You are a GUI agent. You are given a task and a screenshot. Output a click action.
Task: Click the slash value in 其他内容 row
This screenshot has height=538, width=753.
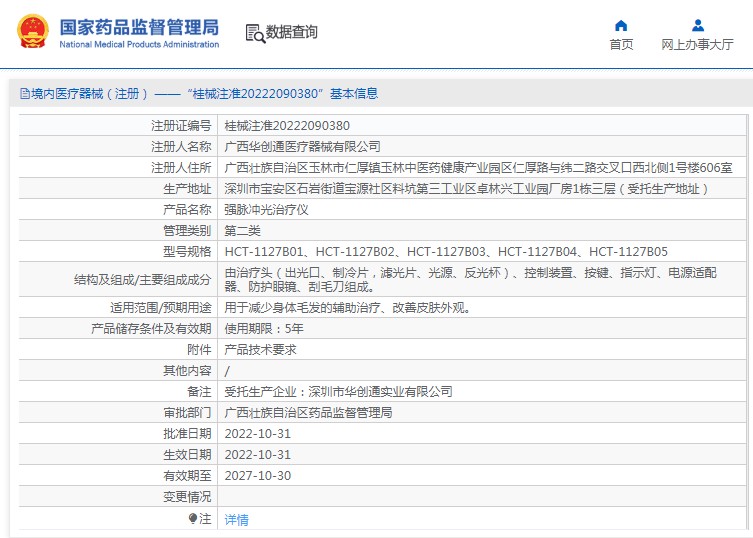coord(227,371)
